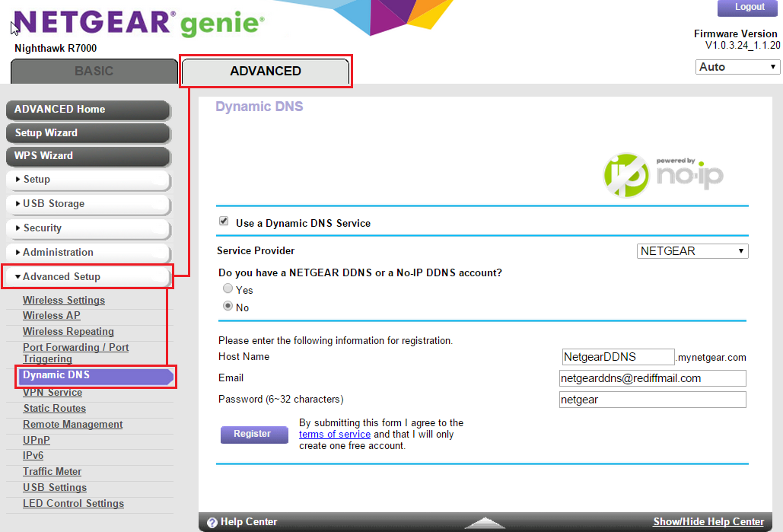This screenshot has height=532, width=783.
Task: Open Wireless AP page
Action: click(52, 316)
